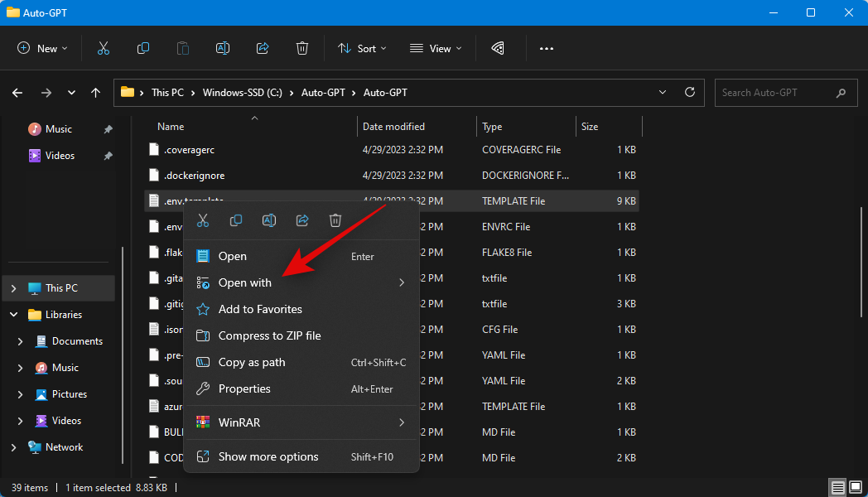This screenshot has height=497, width=868.
Task: Switch to details view icon in status bar
Action: point(837,488)
